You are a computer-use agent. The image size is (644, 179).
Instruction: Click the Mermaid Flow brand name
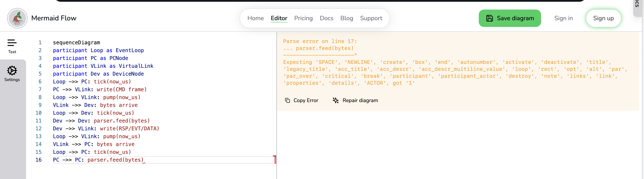[x=54, y=18]
